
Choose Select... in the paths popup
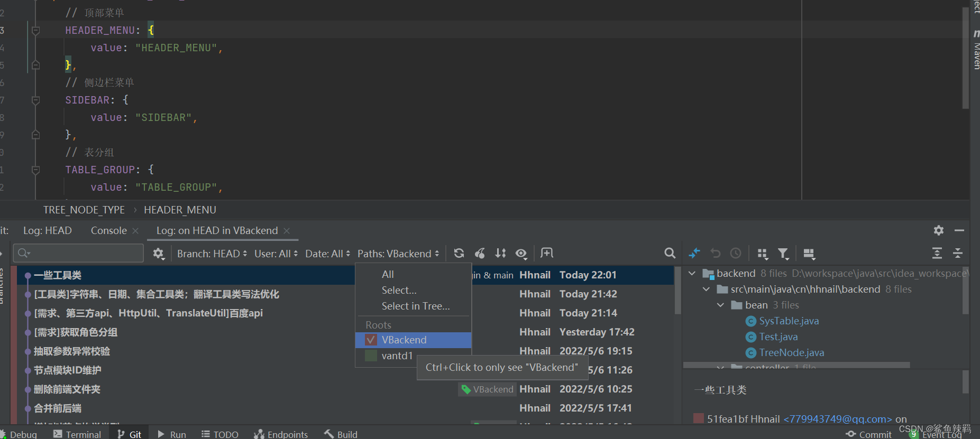click(x=399, y=290)
